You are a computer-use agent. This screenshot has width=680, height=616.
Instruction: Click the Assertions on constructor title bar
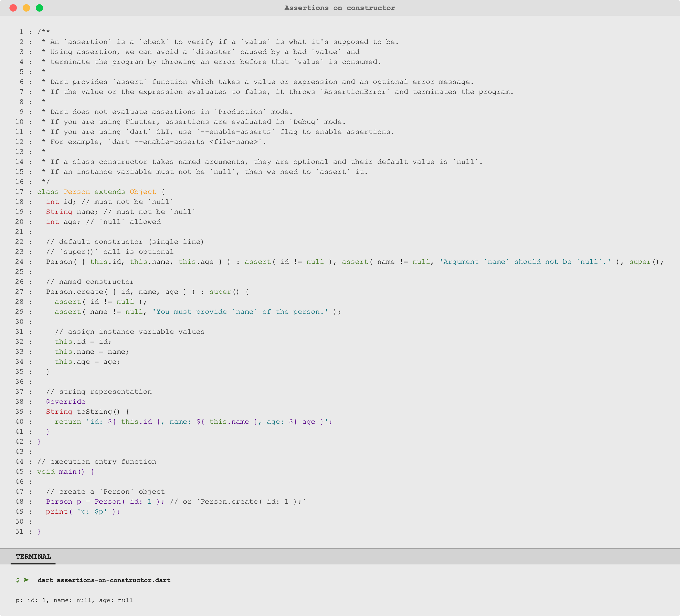340,7
